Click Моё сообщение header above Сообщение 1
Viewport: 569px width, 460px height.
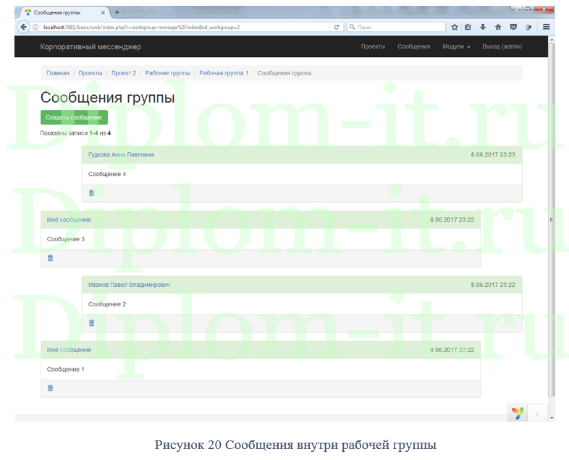pos(69,350)
